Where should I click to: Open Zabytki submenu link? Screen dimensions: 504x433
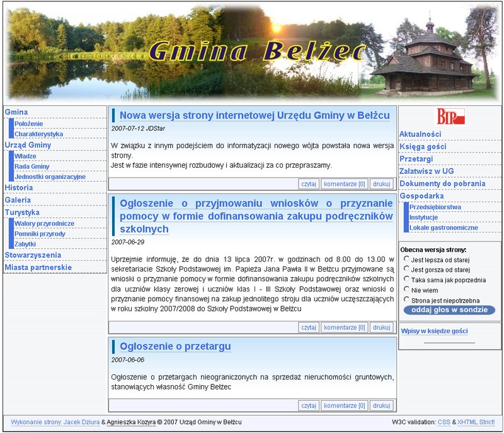(x=25, y=244)
